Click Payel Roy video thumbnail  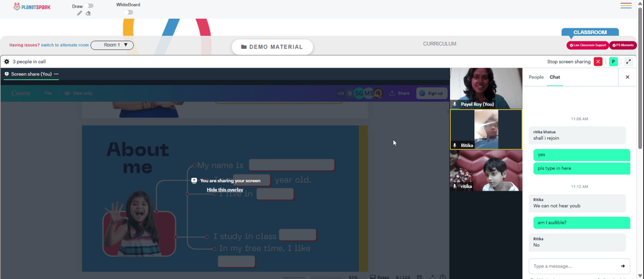point(486,88)
